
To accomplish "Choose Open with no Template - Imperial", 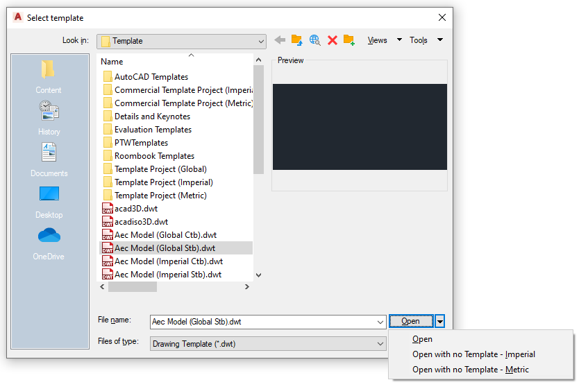I will tap(473, 354).
